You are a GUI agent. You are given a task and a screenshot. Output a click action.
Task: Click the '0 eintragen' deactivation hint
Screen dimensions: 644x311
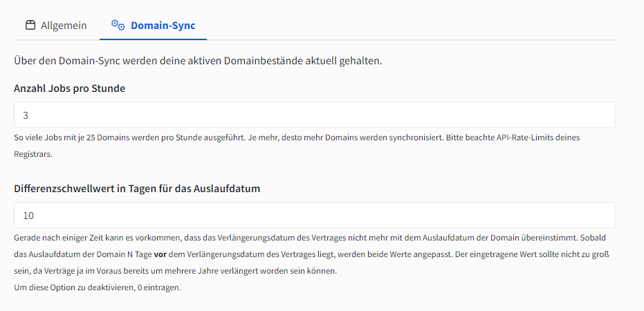(97, 287)
